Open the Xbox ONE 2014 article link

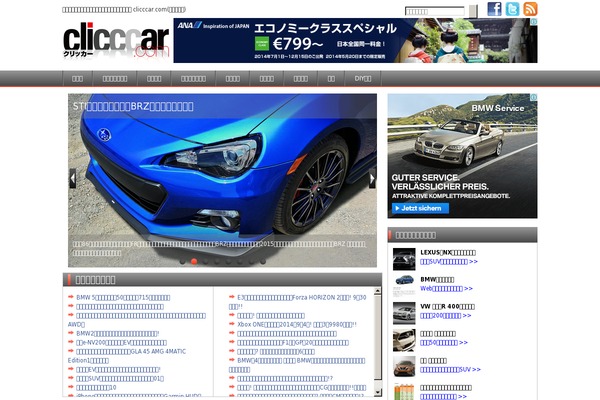tap(297, 325)
